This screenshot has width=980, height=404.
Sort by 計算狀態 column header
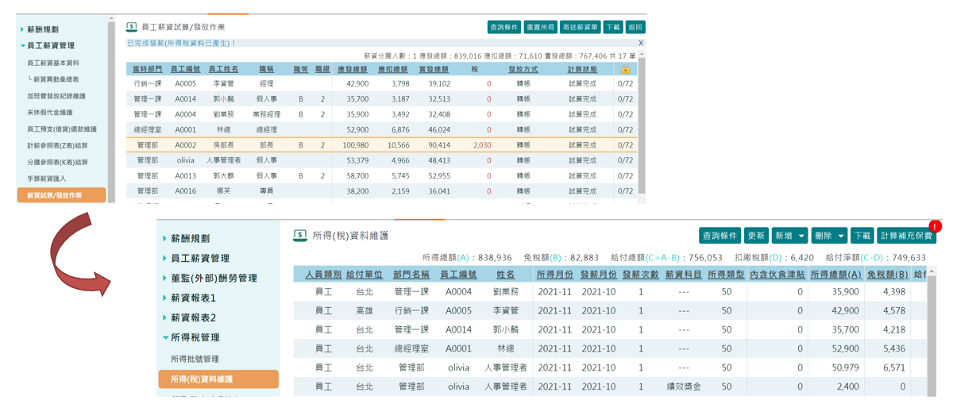click(583, 69)
